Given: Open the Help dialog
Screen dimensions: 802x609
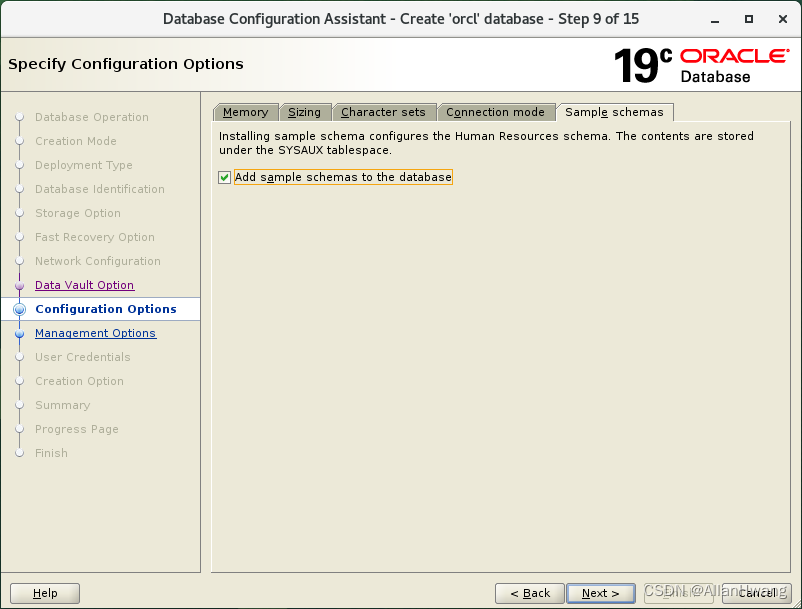Looking at the screenshot, I should coord(44,593).
